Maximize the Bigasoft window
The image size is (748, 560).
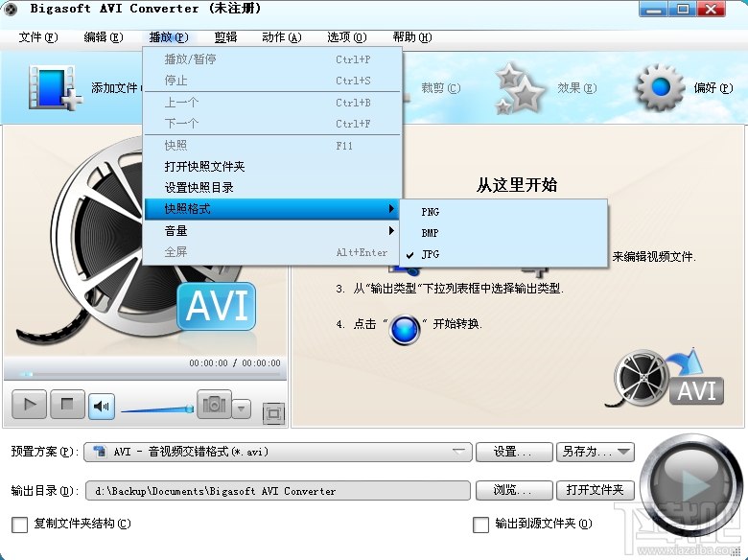pos(682,9)
